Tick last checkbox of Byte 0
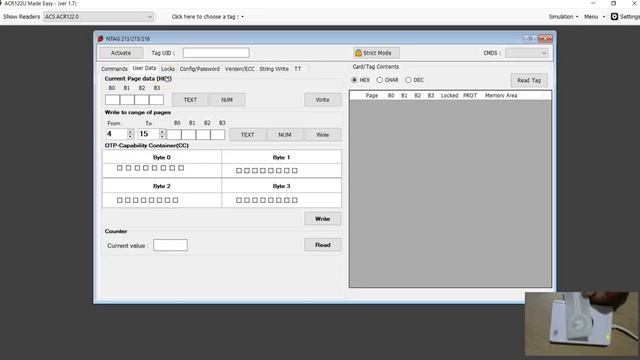 click(x=181, y=168)
